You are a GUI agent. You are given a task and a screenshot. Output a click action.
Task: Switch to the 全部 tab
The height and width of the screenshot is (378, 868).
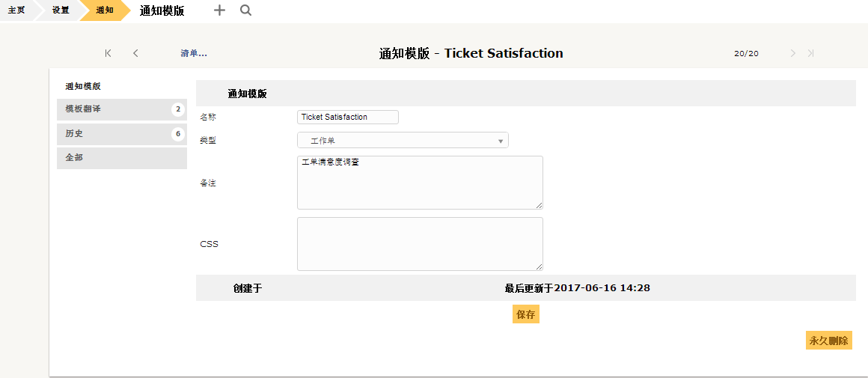[122, 158]
